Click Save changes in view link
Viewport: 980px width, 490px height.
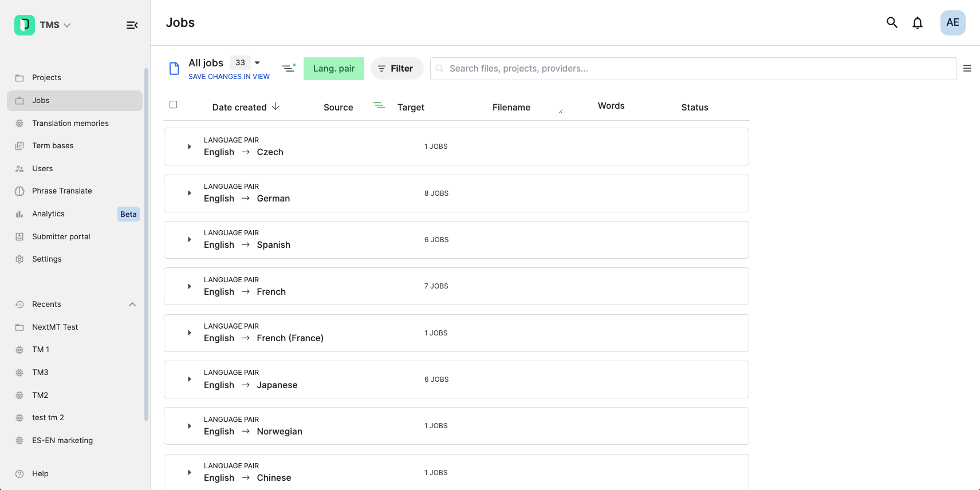[229, 77]
